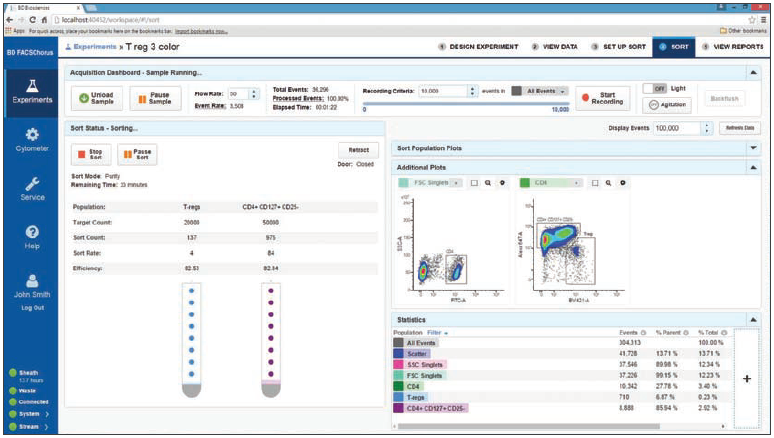The height and width of the screenshot is (438, 774).
Task: Open settings gear on CD4 plot
Action: 623,183
